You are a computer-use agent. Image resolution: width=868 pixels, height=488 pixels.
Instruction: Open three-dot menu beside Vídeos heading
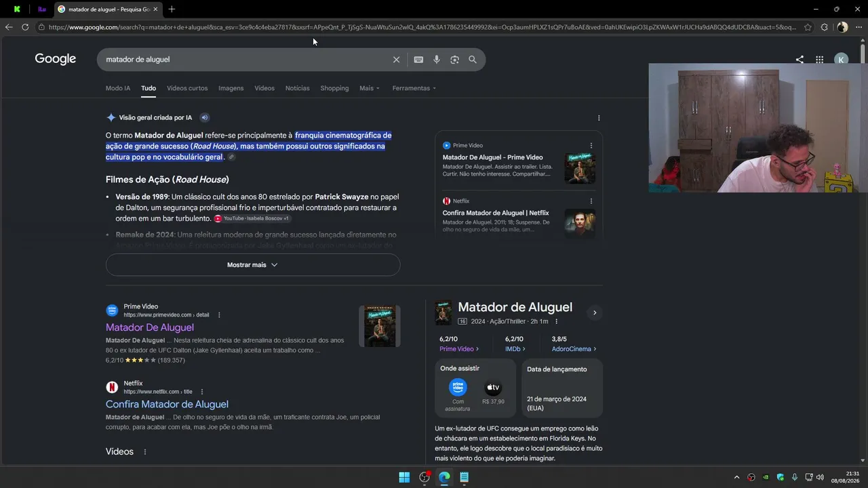145,452
